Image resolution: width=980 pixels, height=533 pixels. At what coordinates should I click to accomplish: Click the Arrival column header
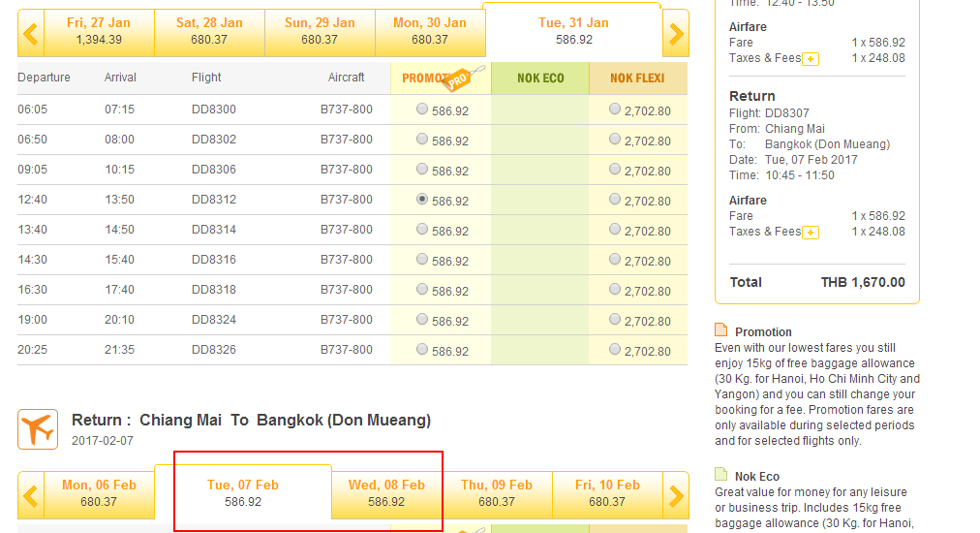click(x=120, y=78)
